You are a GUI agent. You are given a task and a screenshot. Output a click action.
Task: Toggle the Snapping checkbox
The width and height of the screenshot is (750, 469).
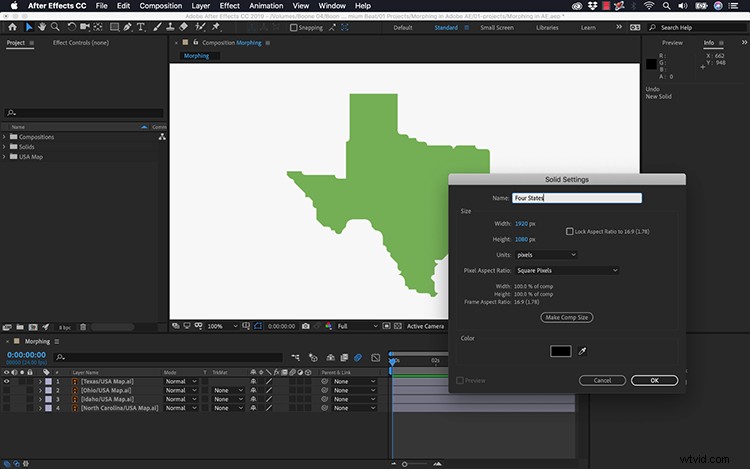point(294,28)
